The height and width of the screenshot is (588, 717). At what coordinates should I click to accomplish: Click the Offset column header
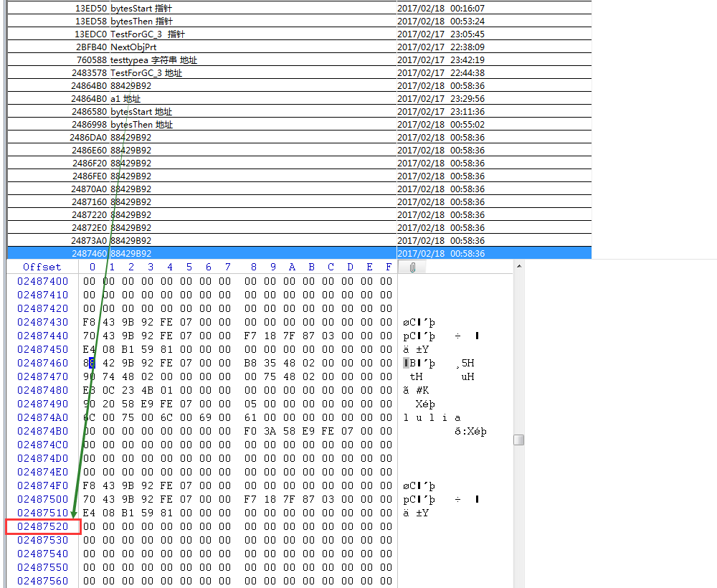tap(42, 267)
